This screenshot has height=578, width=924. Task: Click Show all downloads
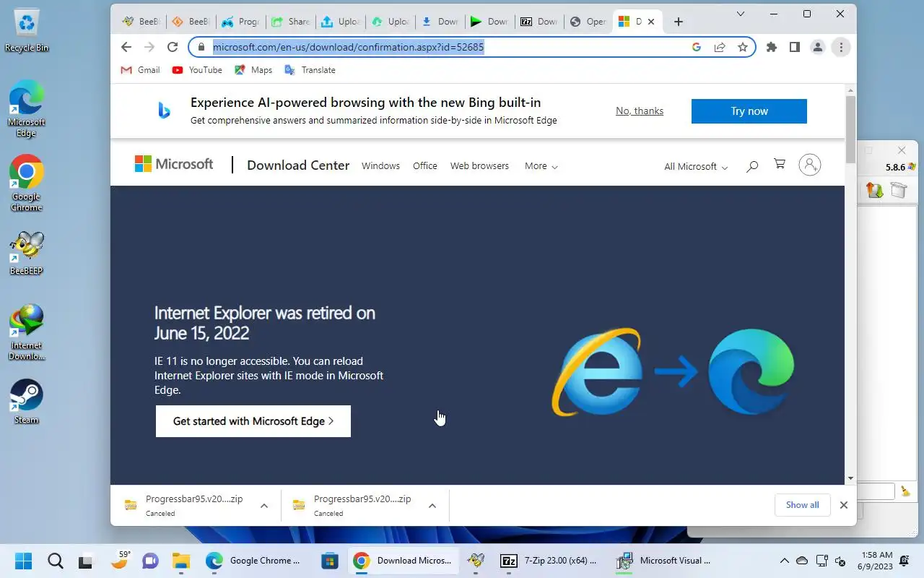(x=803, y=505)
